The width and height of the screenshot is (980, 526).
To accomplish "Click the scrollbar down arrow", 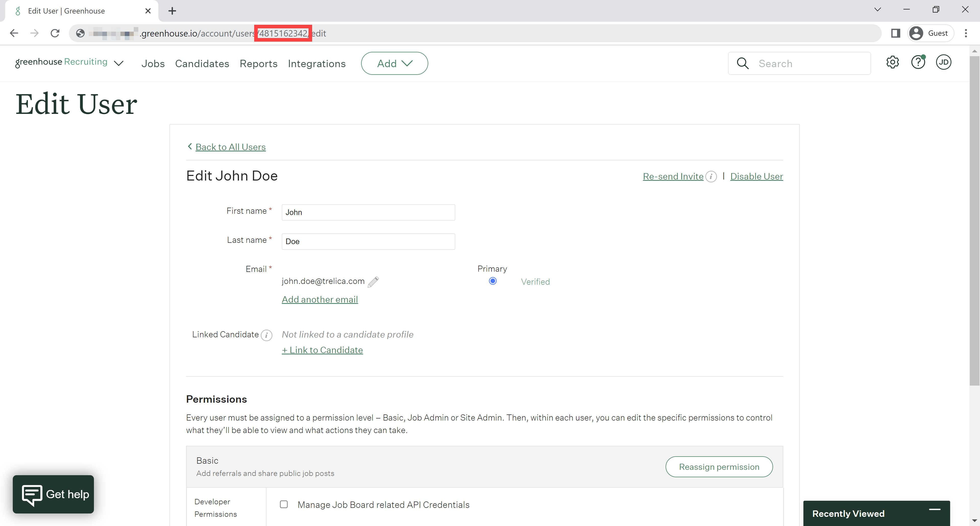I will [974, 520].
